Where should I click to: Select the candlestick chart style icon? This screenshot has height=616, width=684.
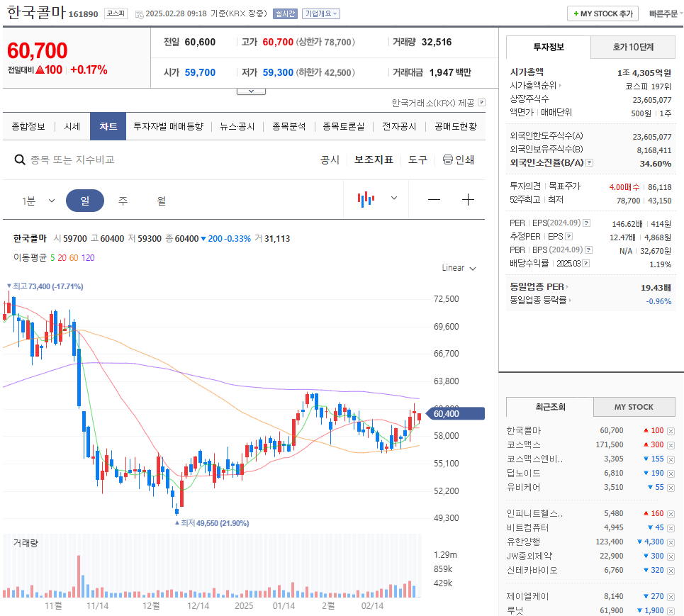[x=365, y=199]
